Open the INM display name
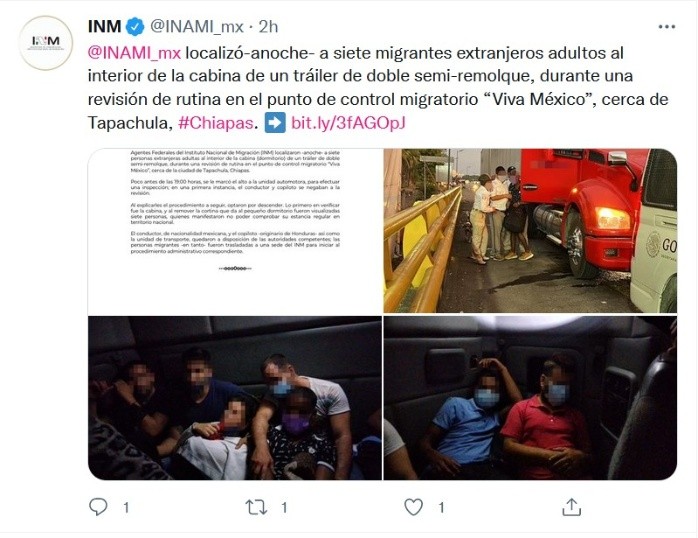Viewport: 698px width, 538px height. tap(105, 27)
